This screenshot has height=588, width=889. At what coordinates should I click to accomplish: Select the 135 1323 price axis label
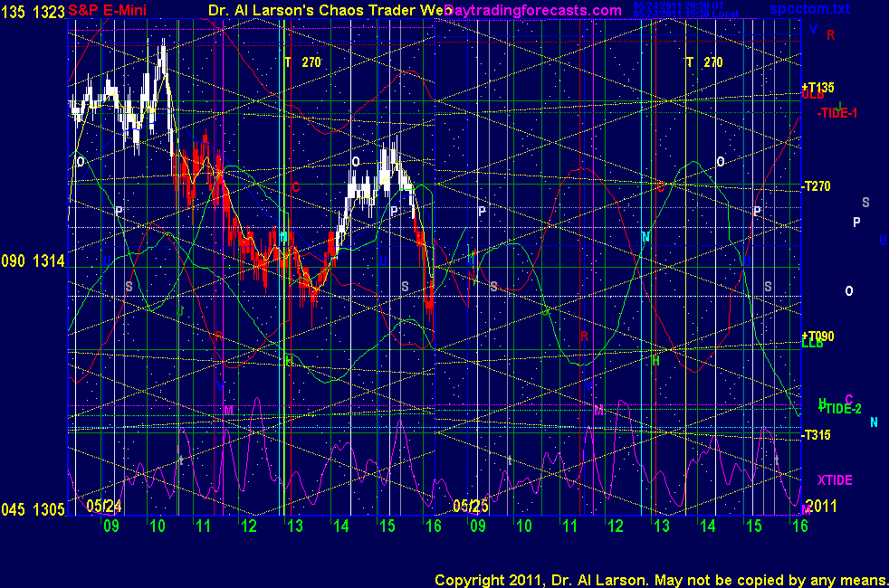[33, 12]
